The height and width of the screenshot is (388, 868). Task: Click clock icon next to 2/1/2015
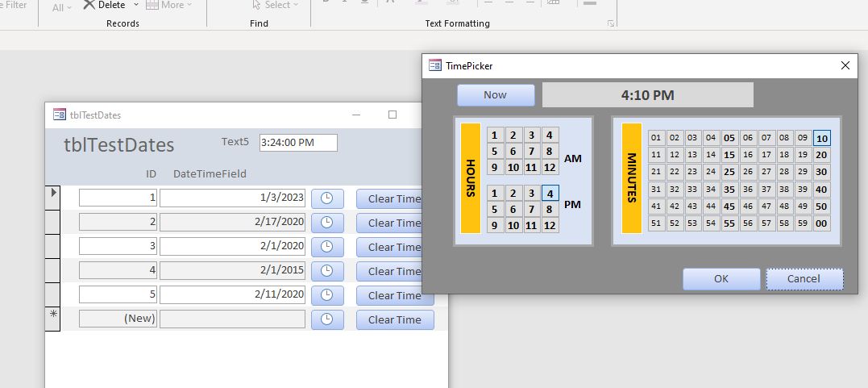click(x=327, y=271)
